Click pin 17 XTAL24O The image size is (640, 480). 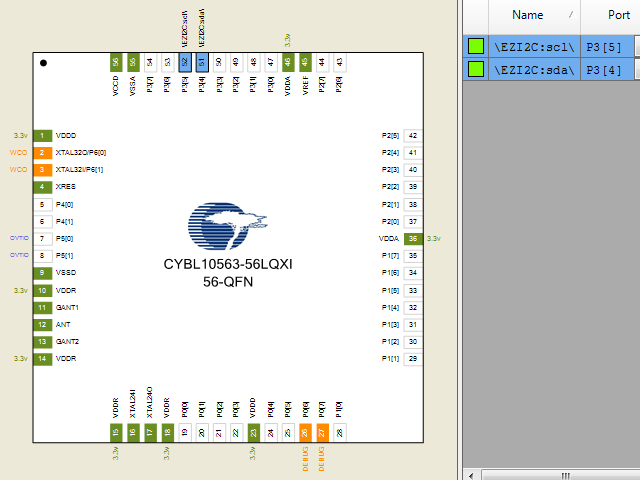[x=150, y=433]
